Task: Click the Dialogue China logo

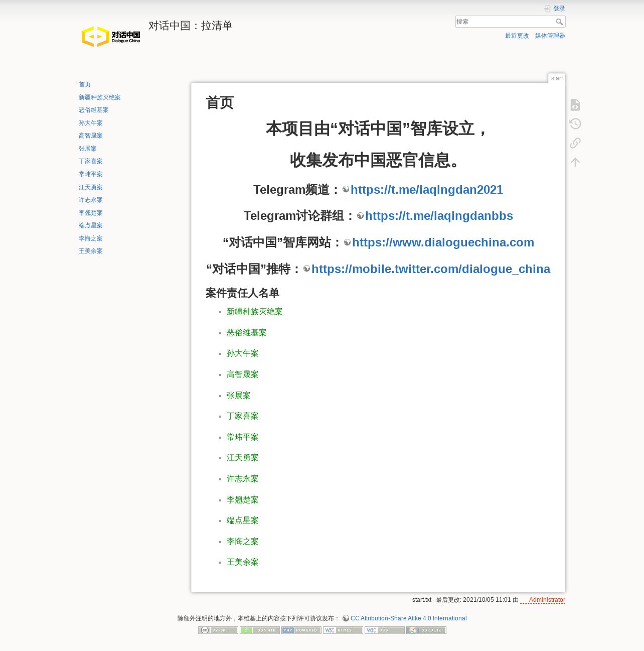Action: [111, 37]
